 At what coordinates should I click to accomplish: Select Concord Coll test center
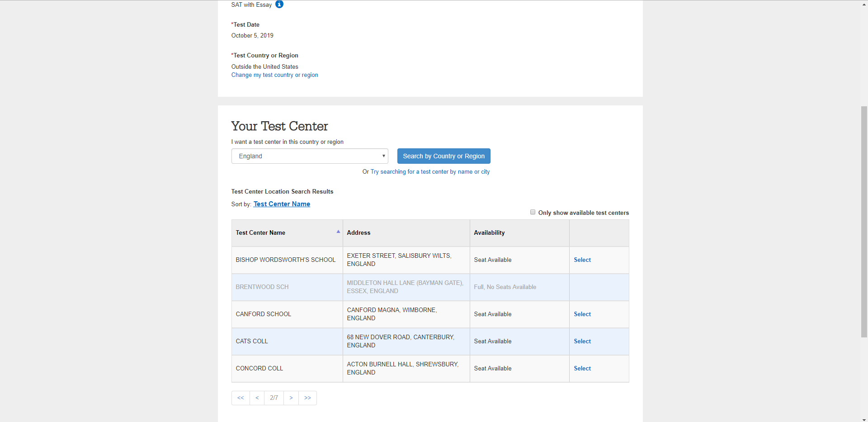point(582,369)
